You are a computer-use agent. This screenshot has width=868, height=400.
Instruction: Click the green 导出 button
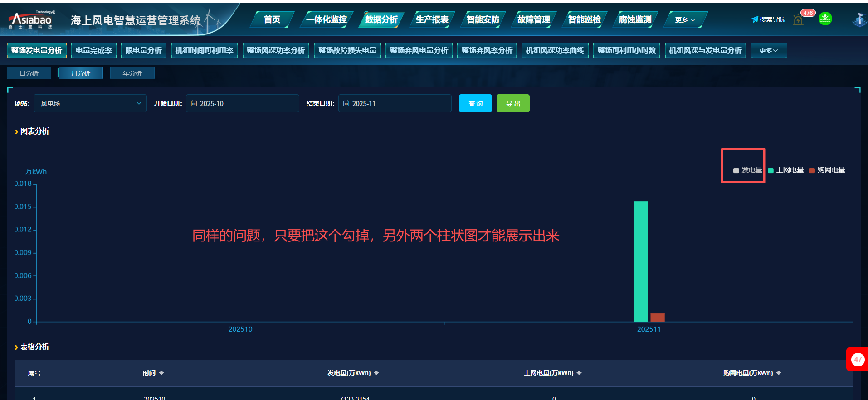pos(513,103)
